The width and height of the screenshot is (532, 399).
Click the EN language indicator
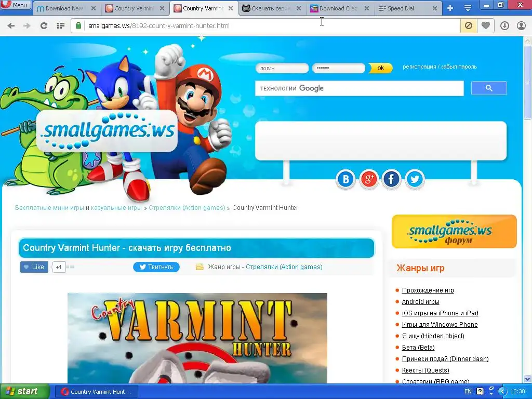[468, 392]
